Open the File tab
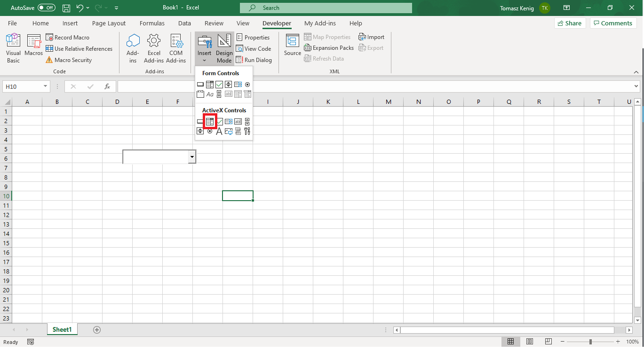 12,23
